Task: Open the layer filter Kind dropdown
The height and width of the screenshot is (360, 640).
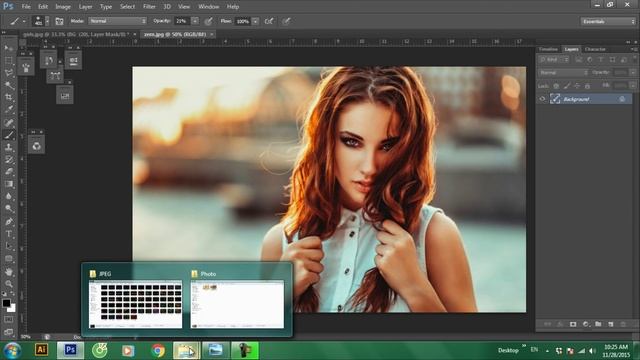Action: point(554,60)
